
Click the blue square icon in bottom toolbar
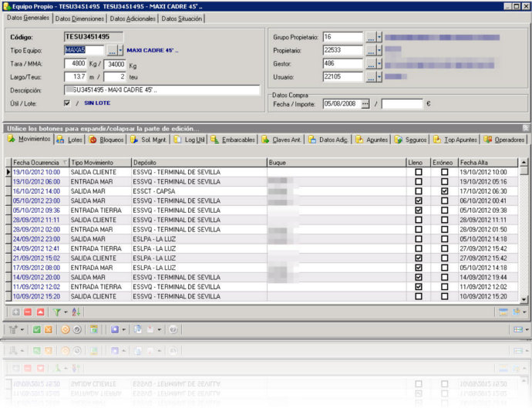pyautogui.click(x=115, y=329)
